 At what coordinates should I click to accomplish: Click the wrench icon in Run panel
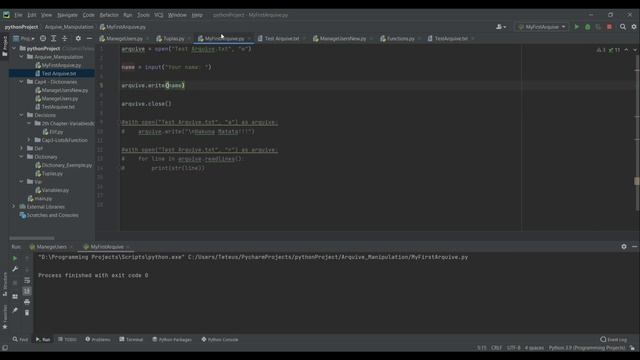15,269
